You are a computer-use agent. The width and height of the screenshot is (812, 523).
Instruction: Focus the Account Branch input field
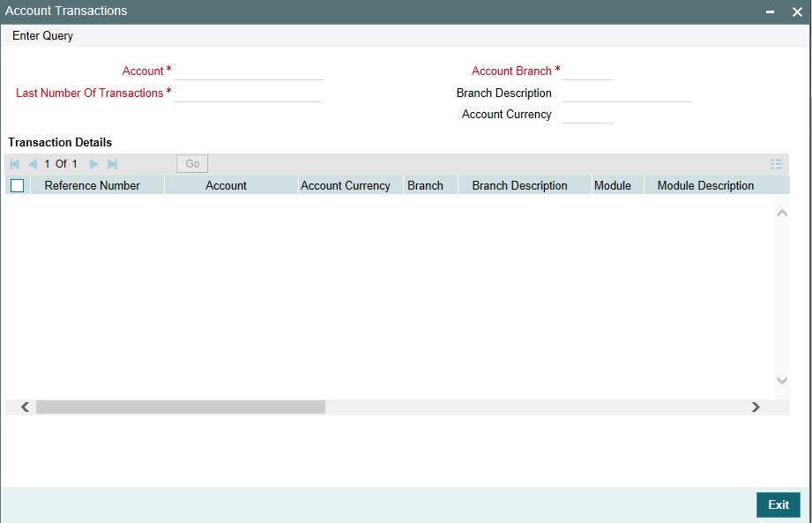(587, 71)
